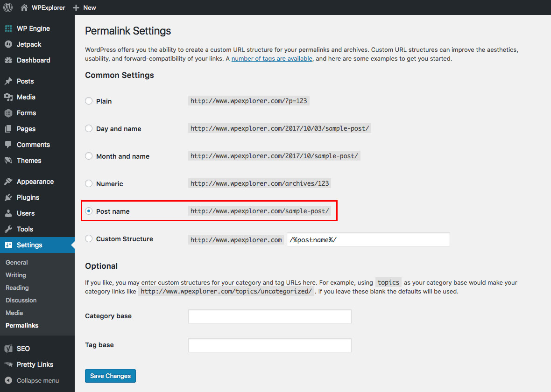Open the Writing settings page
Image resolution: width=551 pixels, height=392 pixels.
(x=15, y=275)
